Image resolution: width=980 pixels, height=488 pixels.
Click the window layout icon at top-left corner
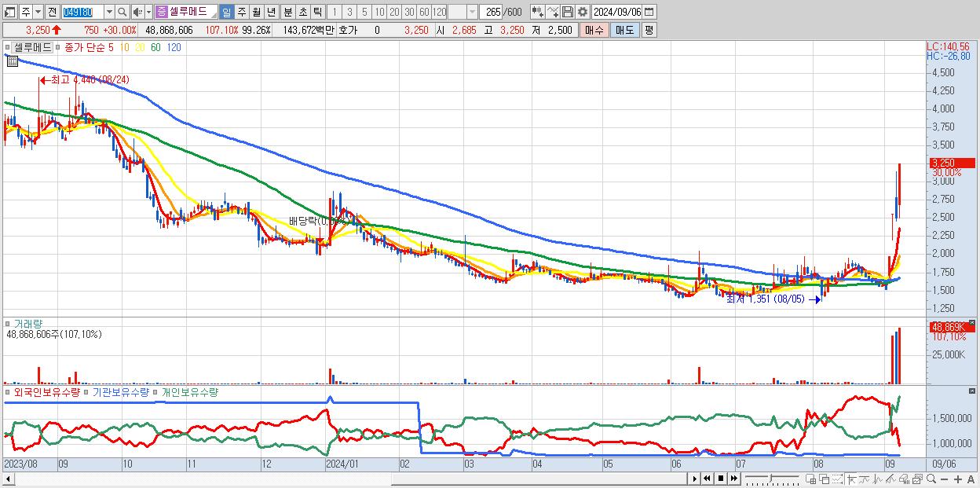9,13
